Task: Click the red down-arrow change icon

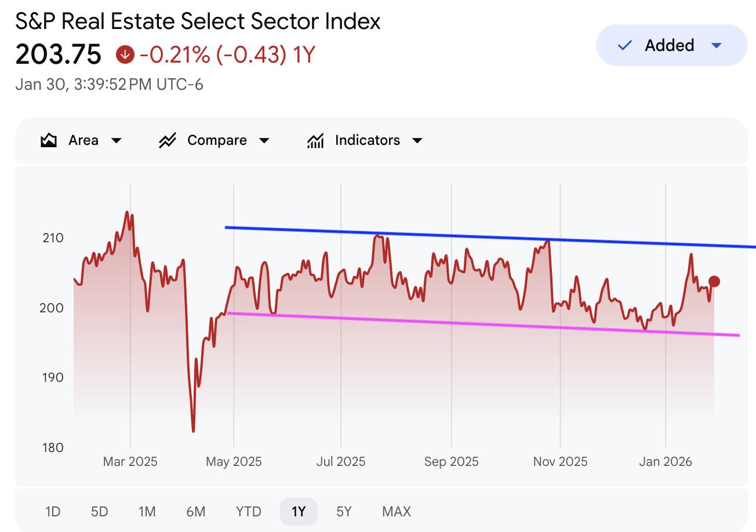Action: 125,55
